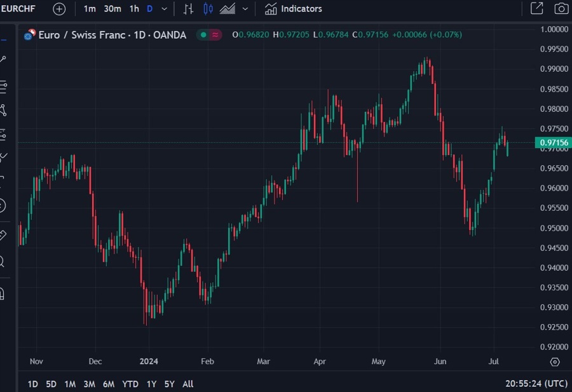Click the Jun label on the time axis
572x392 pixels.
440,362
